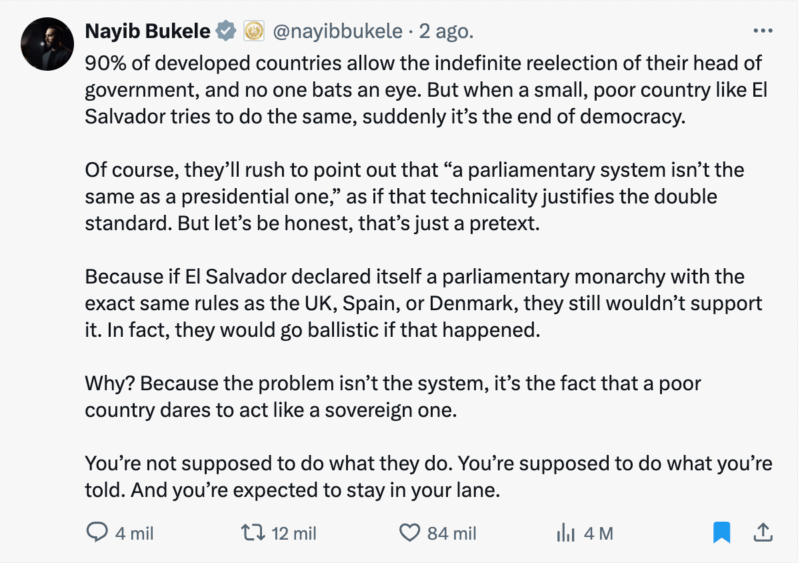Click the "4 mil" replies count
Screen dimensions: 800x563
134,533
